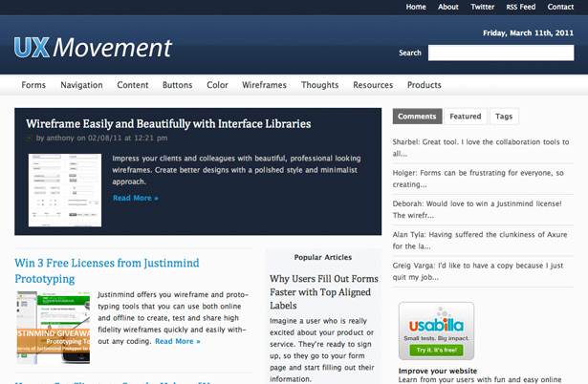
Task: Select the Color category menu item
Action: coord(217,85)
